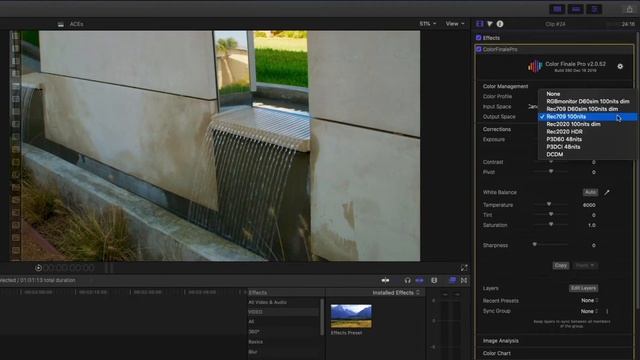Click the solo clip icon in timeline toolbar
Viewport: 640px width, 360px height.
point(434,280)
